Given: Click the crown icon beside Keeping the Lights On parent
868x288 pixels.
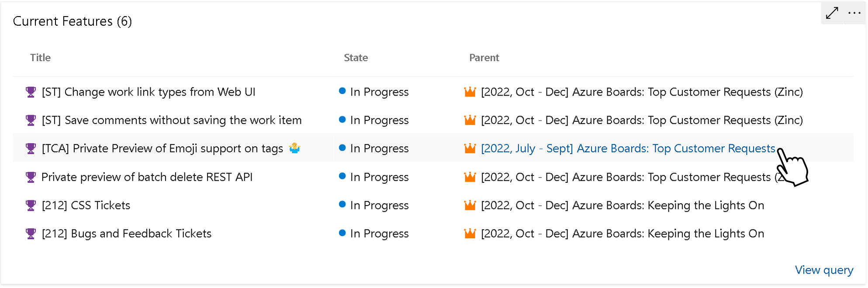Looking at the screenshot, I should click(x=470, y=205).
